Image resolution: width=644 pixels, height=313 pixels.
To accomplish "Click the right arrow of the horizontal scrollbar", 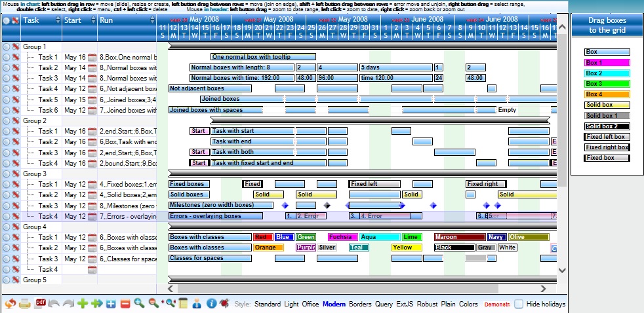I will point(543,289).
